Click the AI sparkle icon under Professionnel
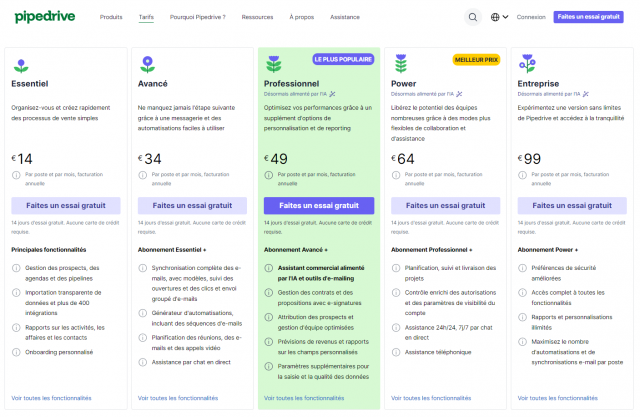Image resolution: width=640 pixels, height=417 pixels. (332, 94)
